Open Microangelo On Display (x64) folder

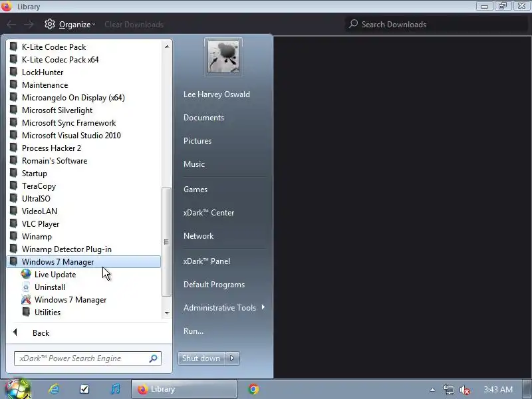pos(83,97)
